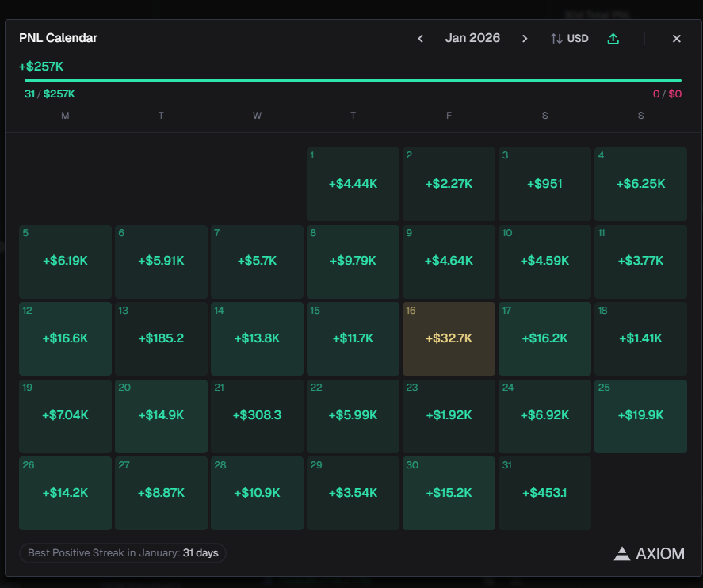Click the F weekday column header
Image resolution: width=703 pixels, height=588 pixels.
pyautogui.click(x=449, y=116)
